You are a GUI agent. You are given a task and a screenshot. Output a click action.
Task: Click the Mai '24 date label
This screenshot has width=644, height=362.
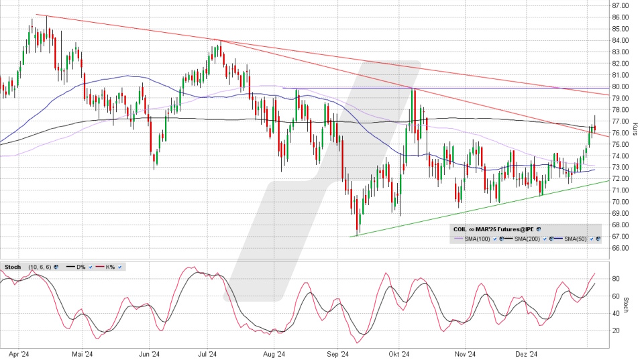83,354
